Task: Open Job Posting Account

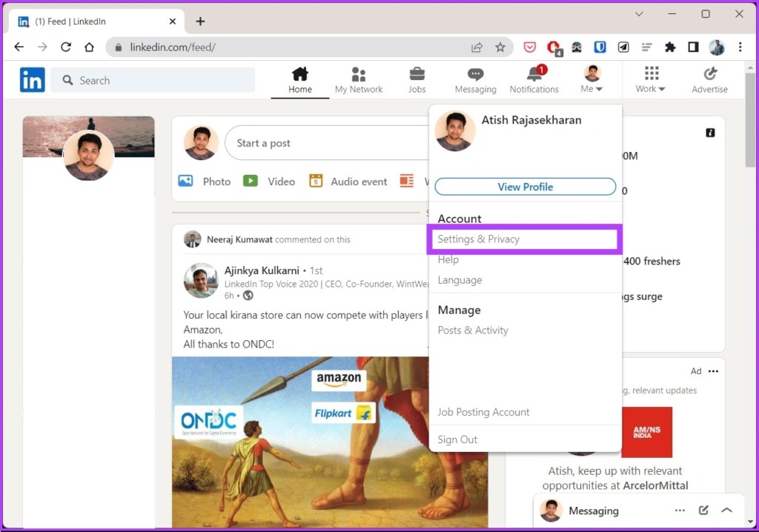Action: click(483, 412)
